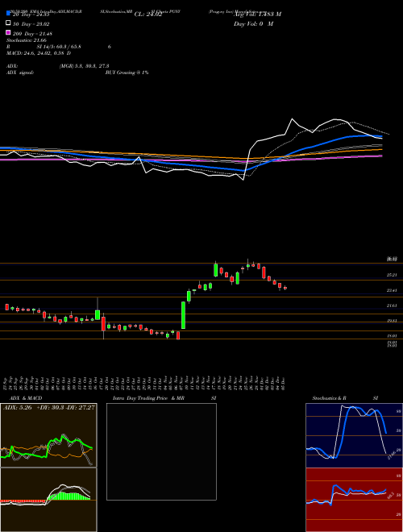The height and width of the screenshot is (532, 403).
Task: Select the 'MACD: 24.6, 24.02, 0.58' line
Action: pos(36,53)
